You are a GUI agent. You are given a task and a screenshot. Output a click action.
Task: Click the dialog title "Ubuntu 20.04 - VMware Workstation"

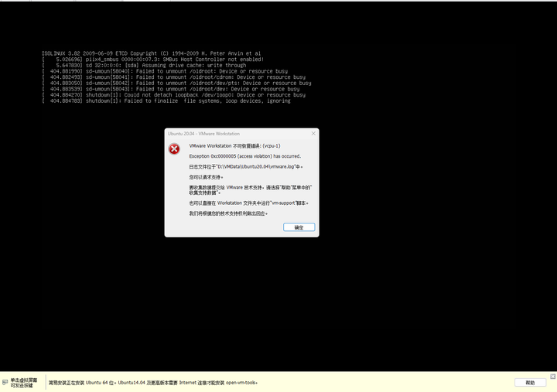(x=203, y=134)
